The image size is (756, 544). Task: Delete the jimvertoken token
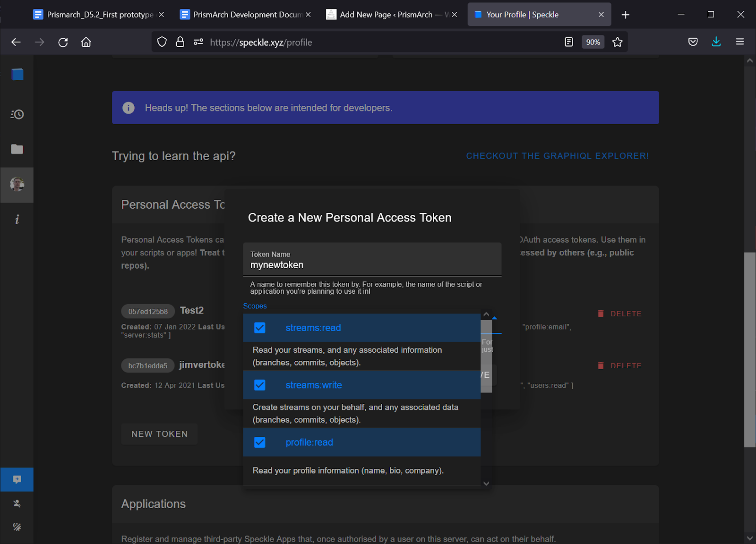619,365
